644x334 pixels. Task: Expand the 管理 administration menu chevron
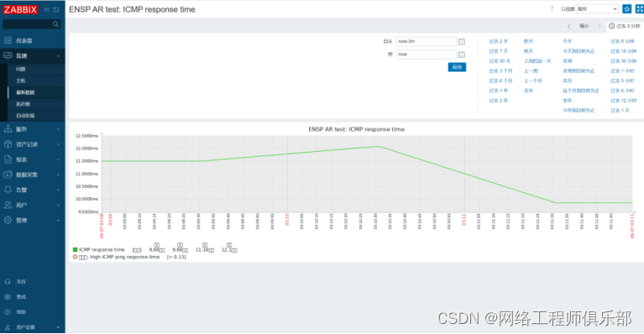58,221
